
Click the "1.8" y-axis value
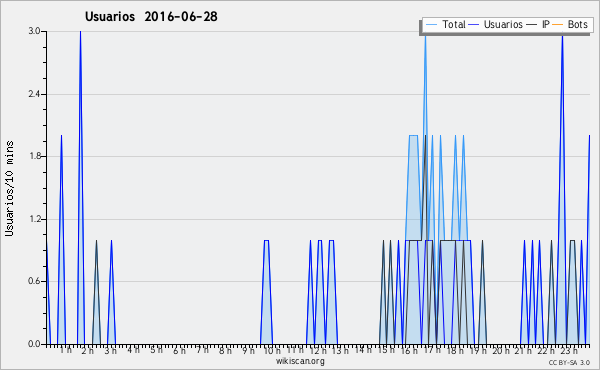(34, 156)
